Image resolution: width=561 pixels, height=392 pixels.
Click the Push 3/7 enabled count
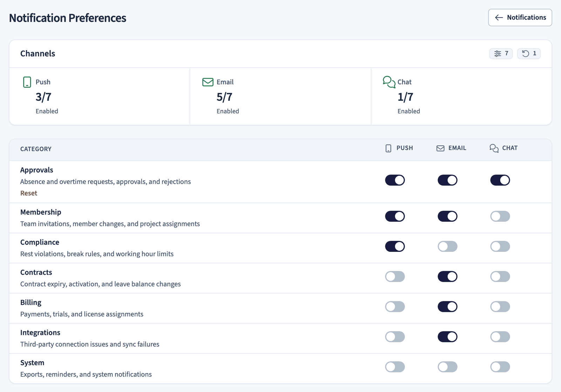(x=43, y=97)
